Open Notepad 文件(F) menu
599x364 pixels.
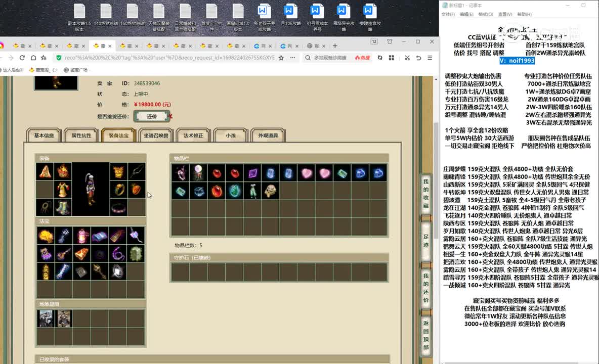coord(448,14)
